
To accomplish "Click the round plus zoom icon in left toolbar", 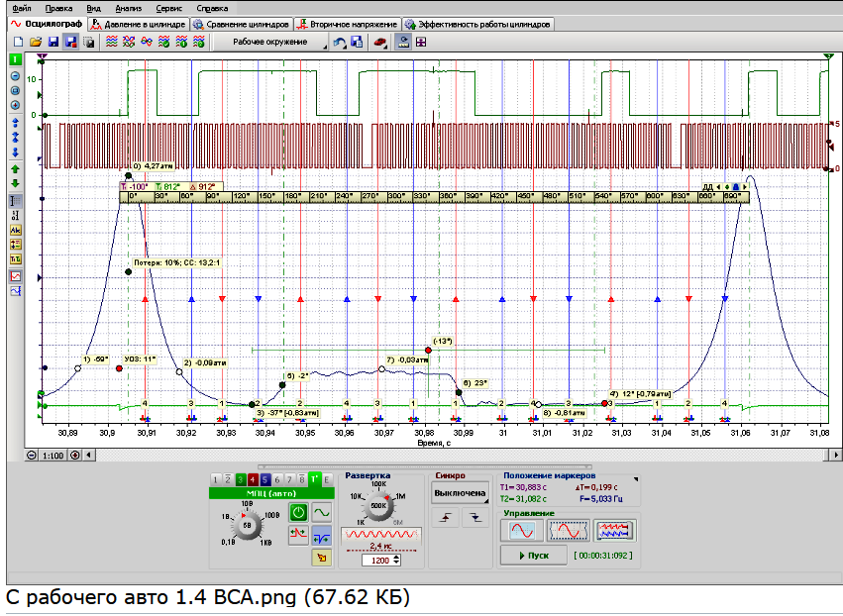I will click(x=15, y=105).
